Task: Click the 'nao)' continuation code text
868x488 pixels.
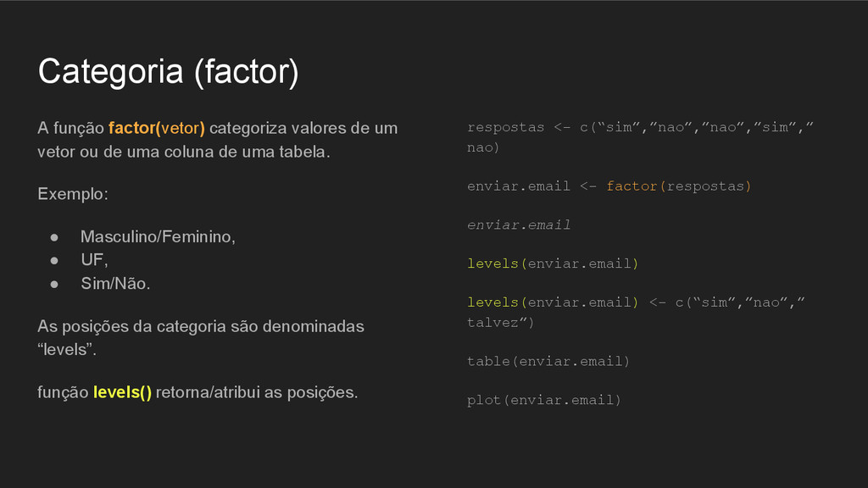Action: click(x=483, y=147)
